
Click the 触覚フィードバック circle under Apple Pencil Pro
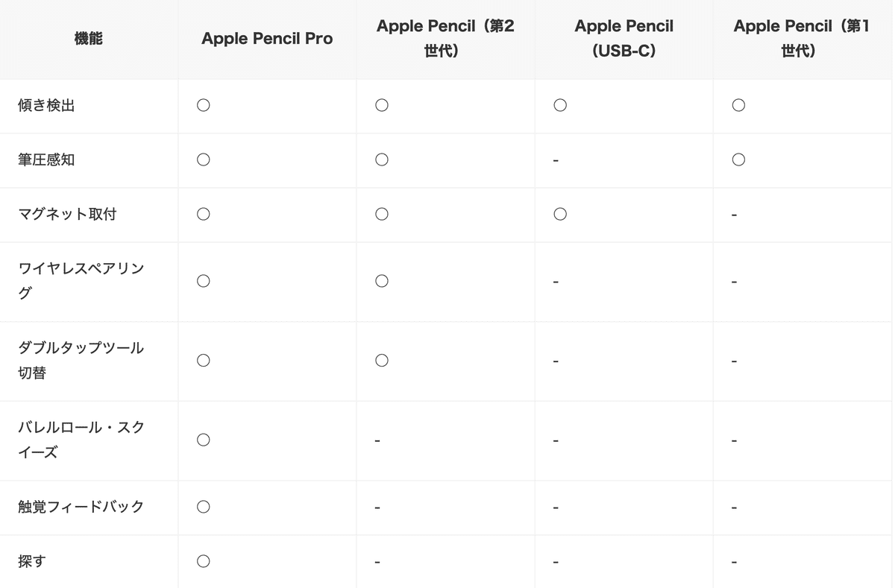(x=203, y=507)
